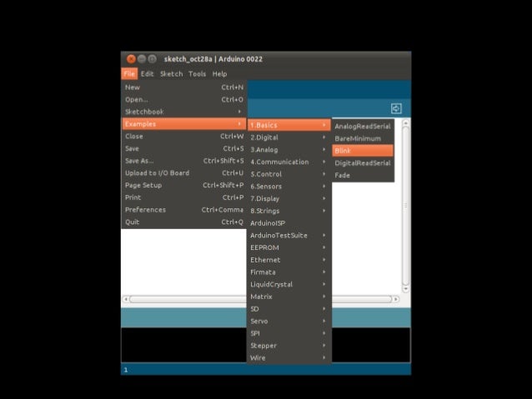This screenshot has height=399, width=532.
Task: Expand the Ethernet library examples
Action: (289, 260)
